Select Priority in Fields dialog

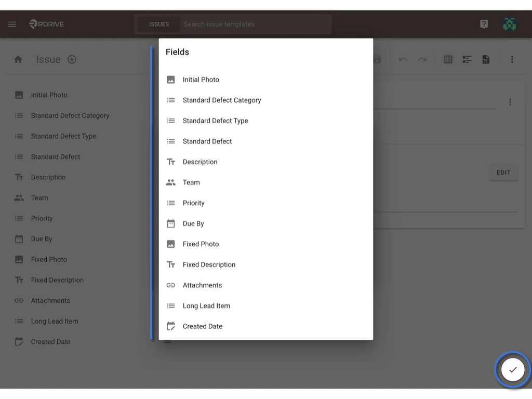coord(265,203)
